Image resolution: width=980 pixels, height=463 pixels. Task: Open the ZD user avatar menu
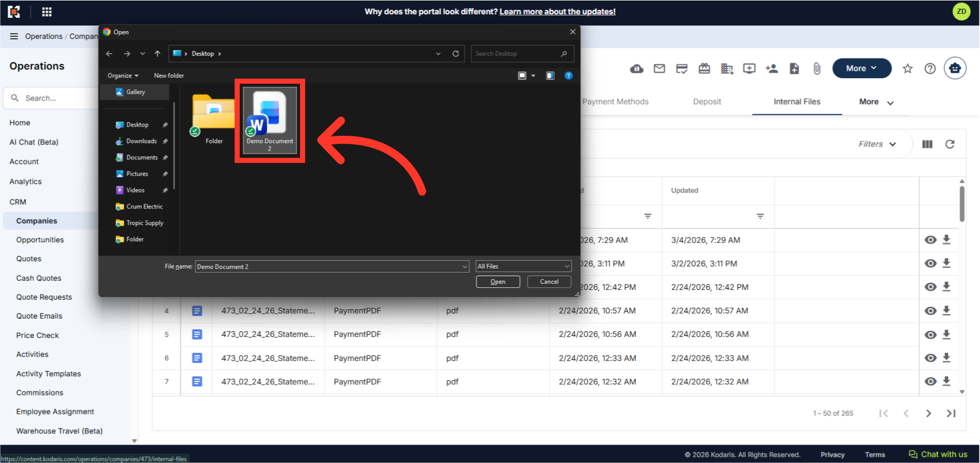pos(961,11)
